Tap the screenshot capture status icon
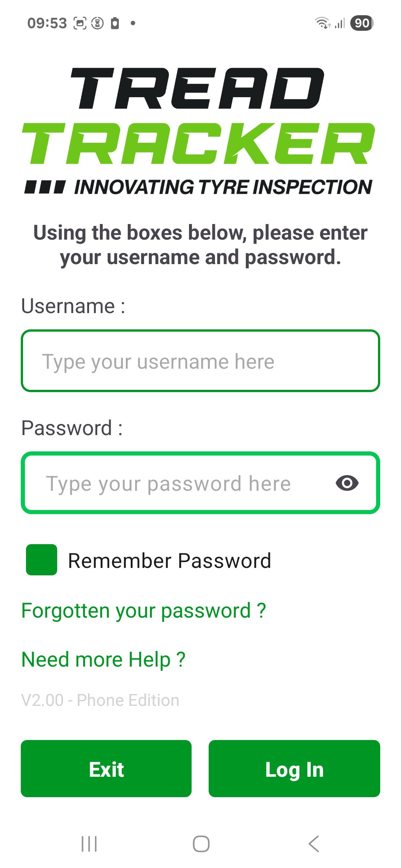 pyautogui.click(x=80, y=23)
